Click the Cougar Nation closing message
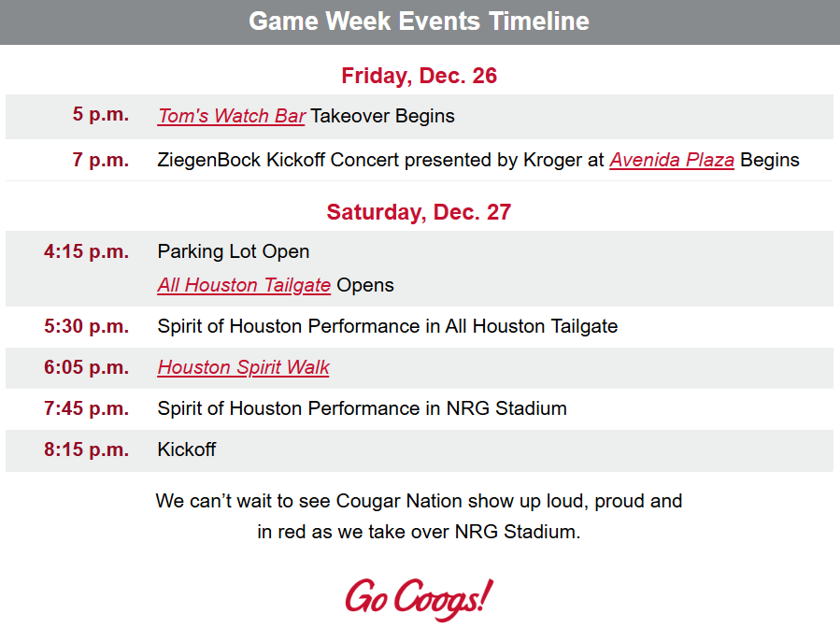 (x=420, y=516)
